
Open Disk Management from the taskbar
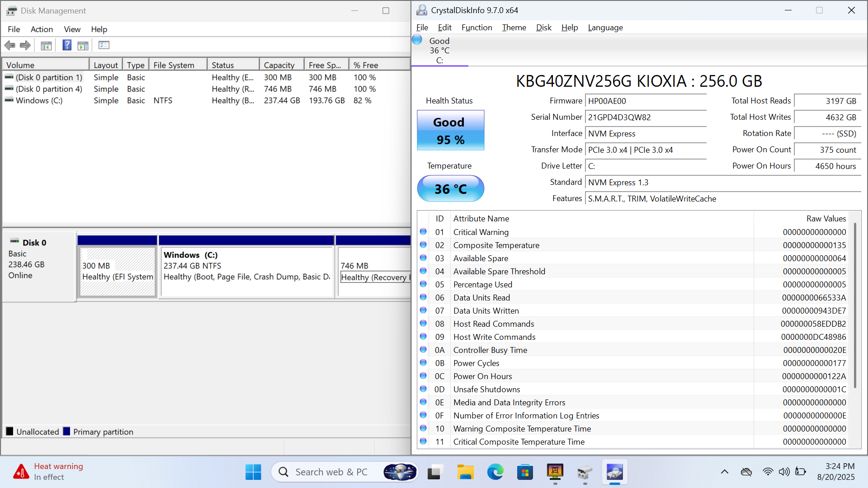coord(585,472)
